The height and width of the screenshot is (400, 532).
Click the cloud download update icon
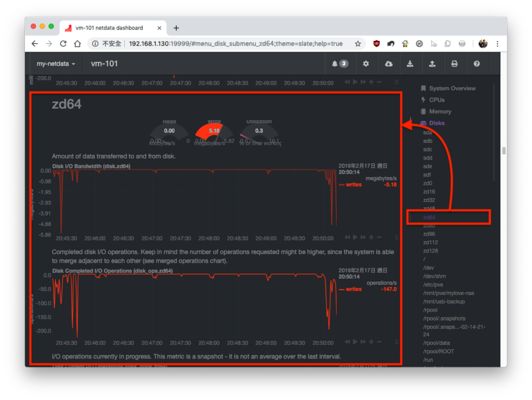[x=389, y=63]
